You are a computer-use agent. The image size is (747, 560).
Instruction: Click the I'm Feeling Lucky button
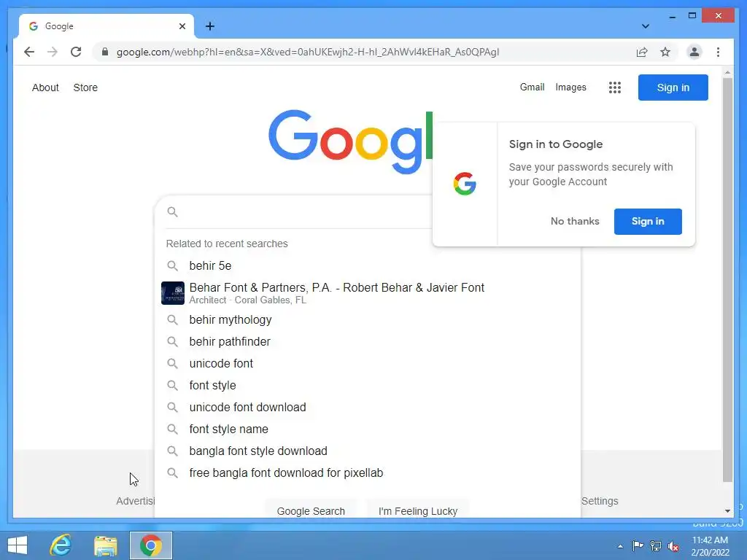click(418, 510)
